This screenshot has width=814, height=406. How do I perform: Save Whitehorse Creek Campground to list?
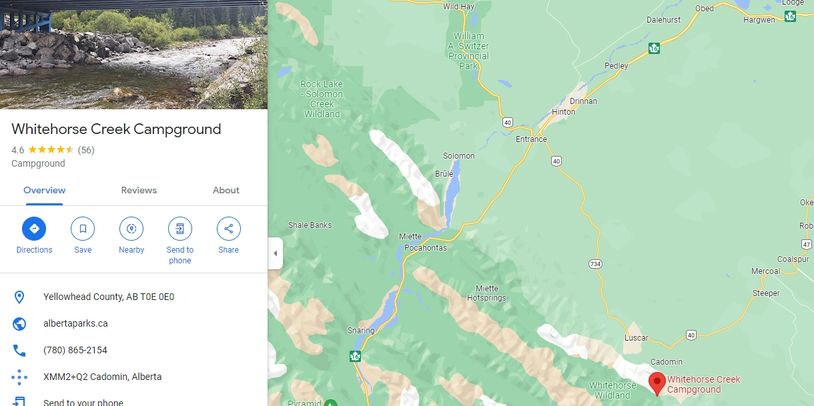(x=83, y=229)
